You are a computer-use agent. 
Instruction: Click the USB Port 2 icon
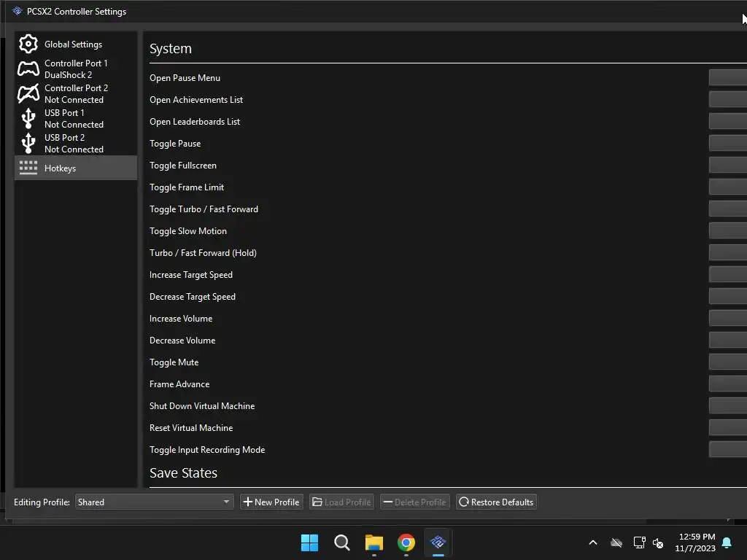[x=28, y=144]
